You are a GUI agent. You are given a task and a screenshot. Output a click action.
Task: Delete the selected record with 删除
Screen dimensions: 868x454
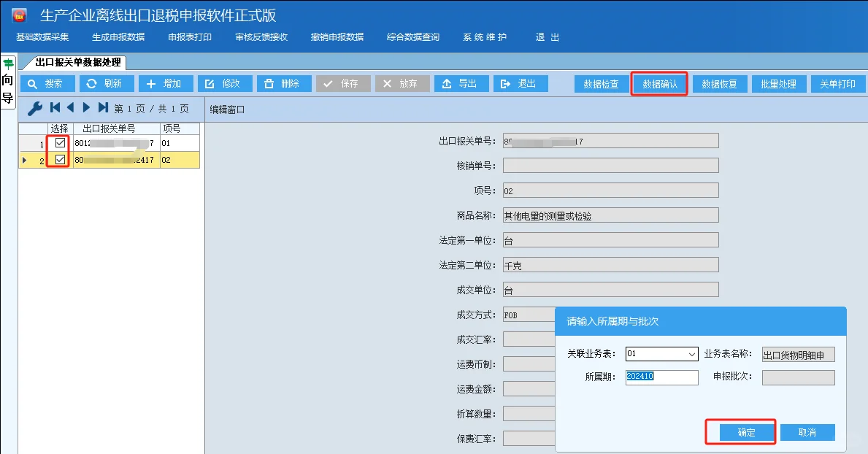pos(284,83)
